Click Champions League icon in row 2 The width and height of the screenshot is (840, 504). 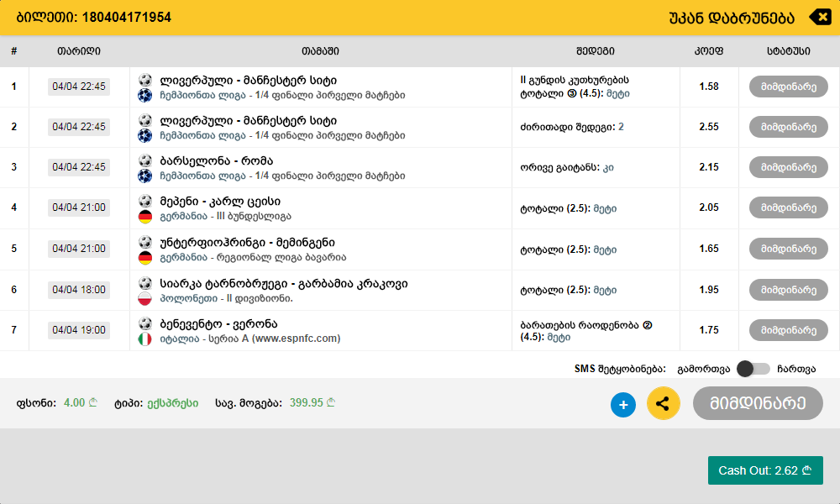coord(145,135)
